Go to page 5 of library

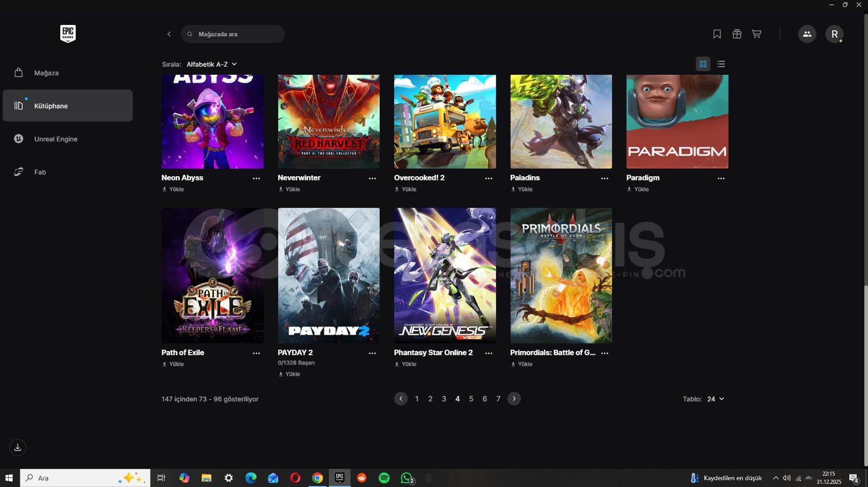(471, 399)
